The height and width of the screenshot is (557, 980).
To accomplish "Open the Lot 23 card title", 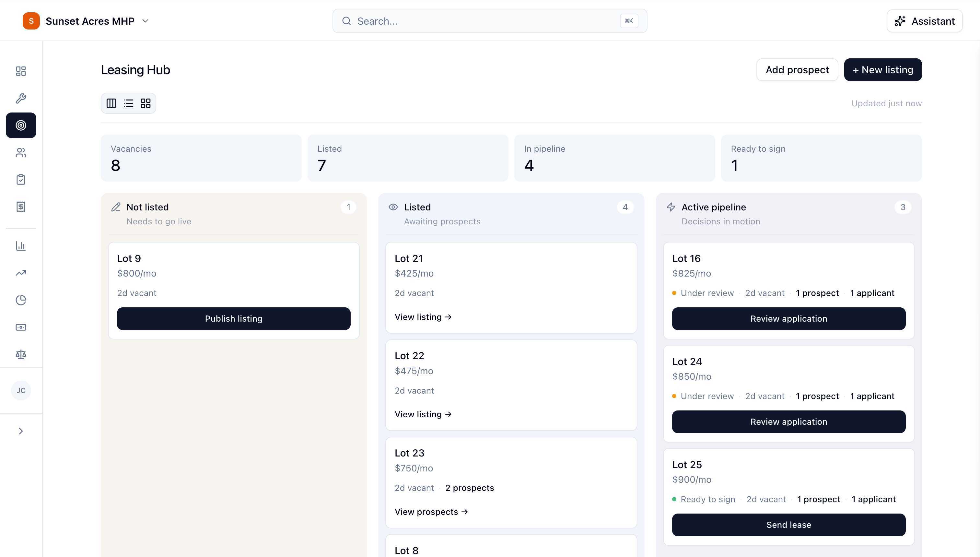I will point(410,453).
